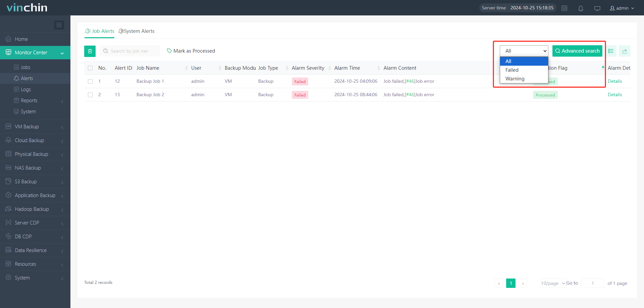This screenshot has height=308, width=644.
Task: Click the Search by job name field
Action: 130,51
